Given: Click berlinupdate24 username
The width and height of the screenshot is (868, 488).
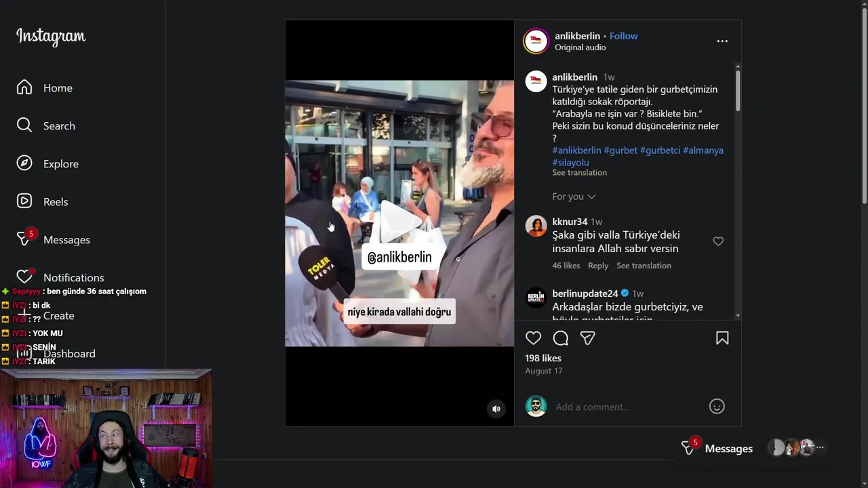Looking at the screenshot, I should point(585,293).
